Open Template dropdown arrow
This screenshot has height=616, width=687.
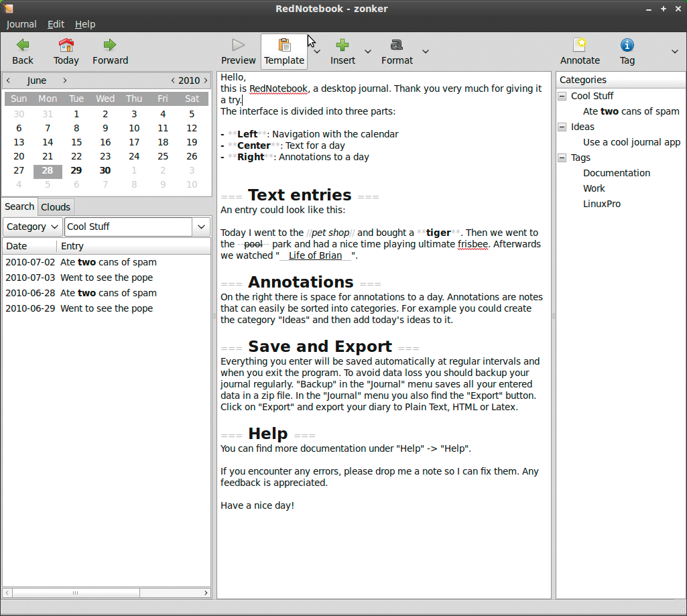coord(317,52)
